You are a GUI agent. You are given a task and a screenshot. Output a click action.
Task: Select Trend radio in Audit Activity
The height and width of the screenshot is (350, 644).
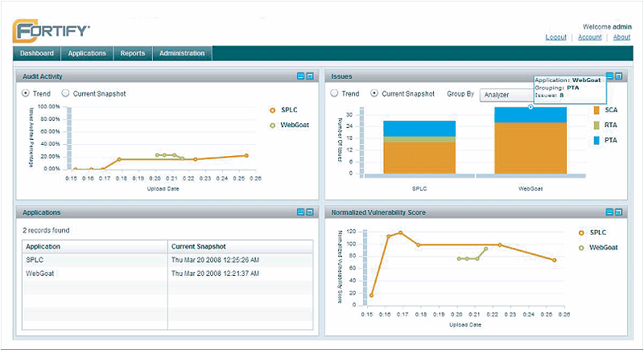[x=27, y=93]
